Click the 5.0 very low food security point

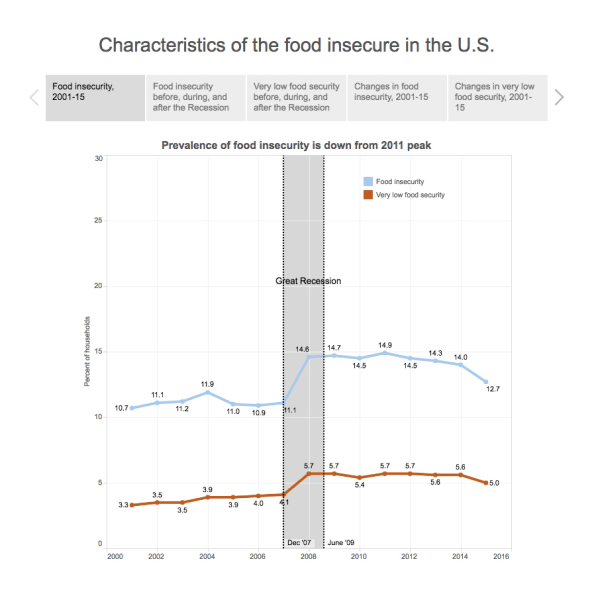pos(486,483)
